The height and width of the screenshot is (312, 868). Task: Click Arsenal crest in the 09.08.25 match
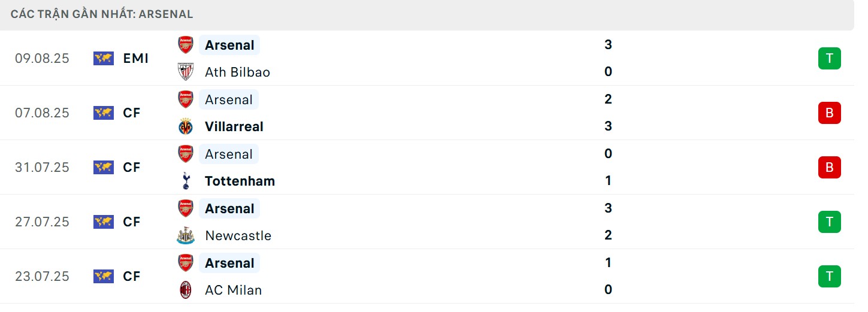pyautogui.click(x=186, y=45)
